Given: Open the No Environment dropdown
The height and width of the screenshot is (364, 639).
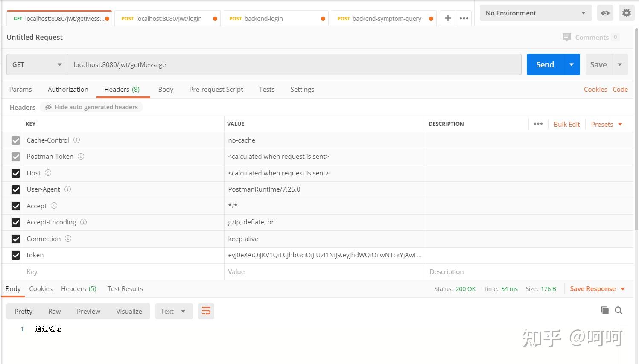Looking at the screenshot, I should 535,13.
